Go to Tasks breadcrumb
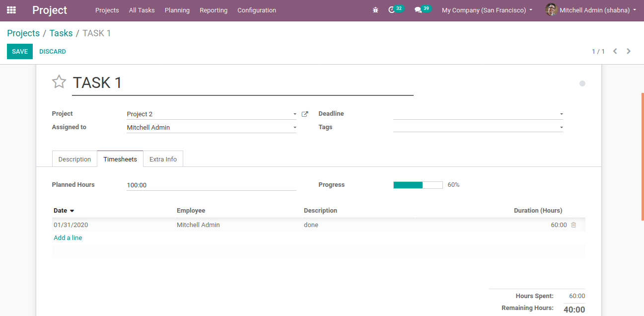The image size is (644, 316). [x=61, y=33]
